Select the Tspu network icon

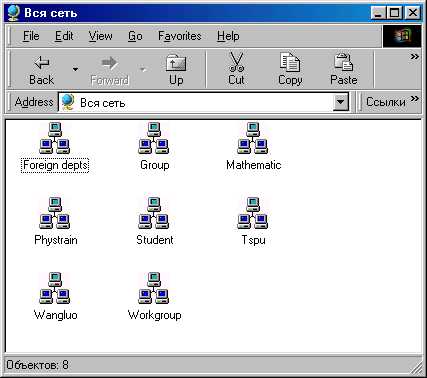(253, 213)
